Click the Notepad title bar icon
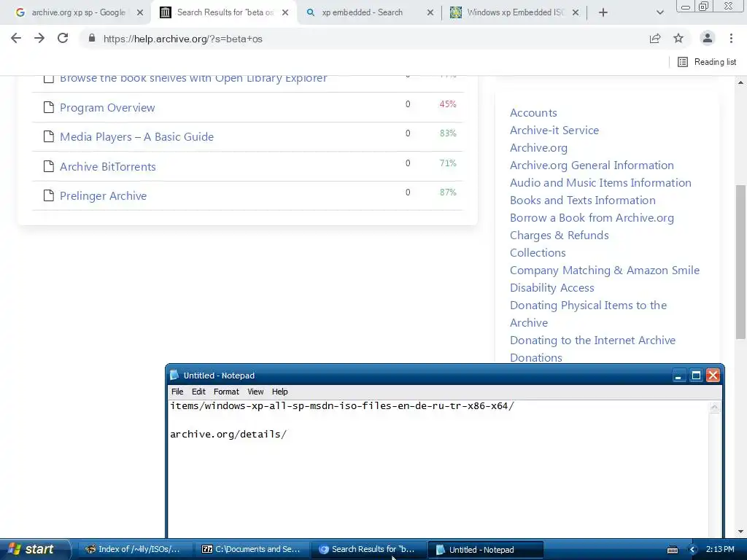Viewport: 747px width, 560px height. click(174, 376)
